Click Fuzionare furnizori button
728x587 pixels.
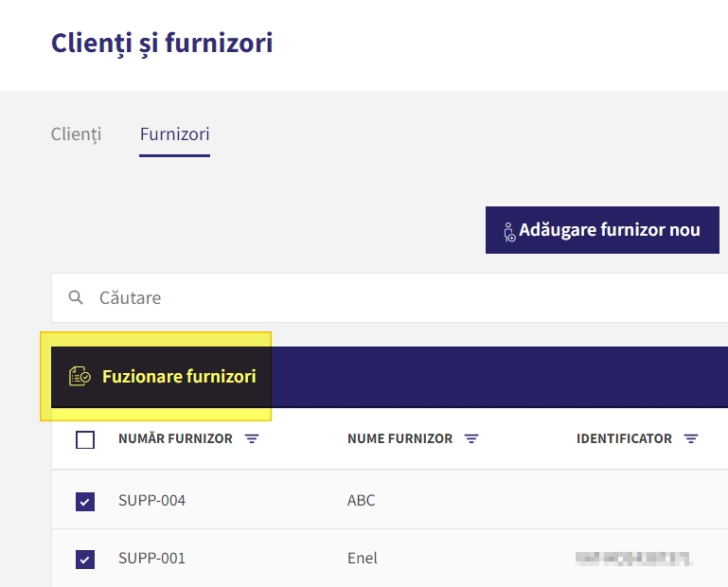(162, 377)
